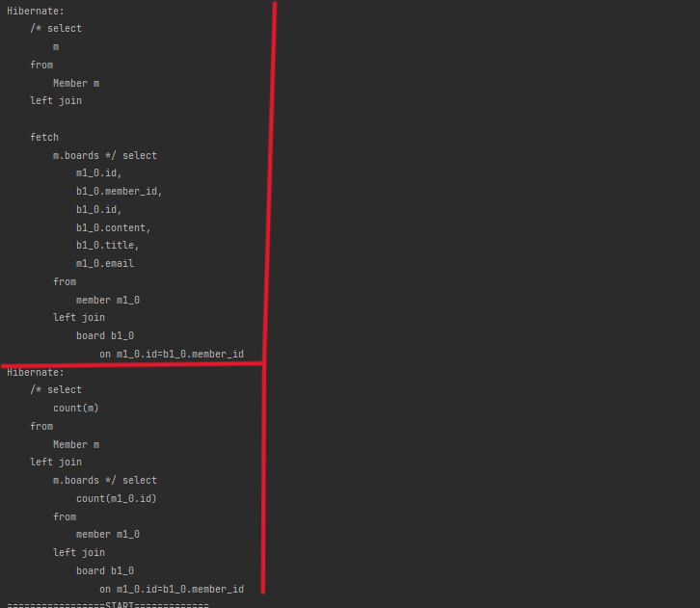Click the '====START====' separator line
Screen dimensions: 700x608
tap(108, 604)
